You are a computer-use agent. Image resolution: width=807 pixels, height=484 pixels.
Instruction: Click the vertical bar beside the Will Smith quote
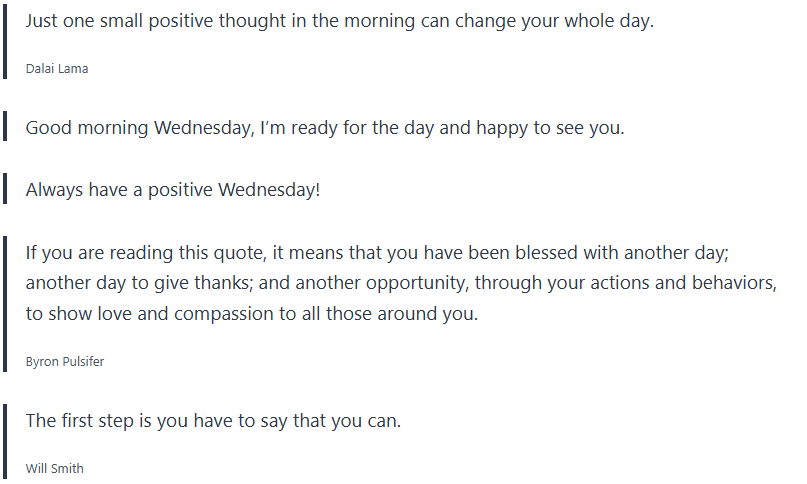[x=5, y=439]
